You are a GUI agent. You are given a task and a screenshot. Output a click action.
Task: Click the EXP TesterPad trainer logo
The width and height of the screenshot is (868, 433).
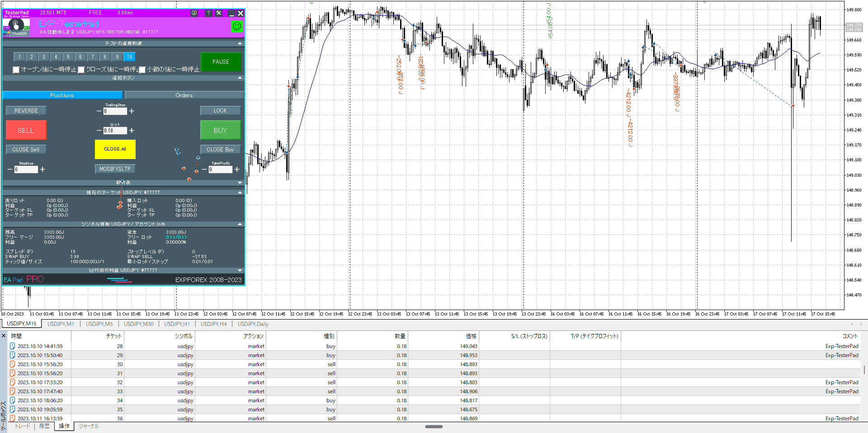16,27
